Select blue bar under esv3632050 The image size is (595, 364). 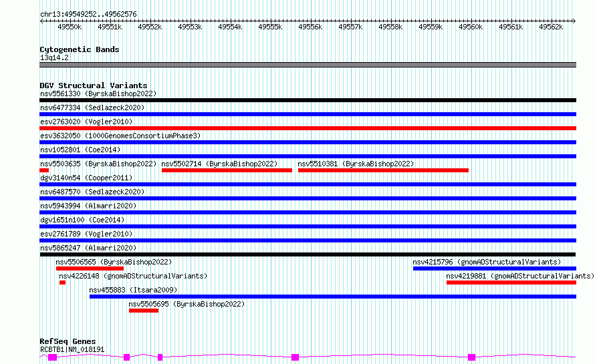[x=308, y=142]
